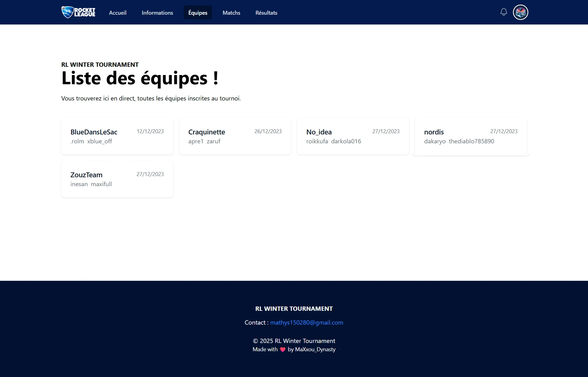The image size is (588, 377).
Task: Open the notifications bell
Action: [503, 12]
